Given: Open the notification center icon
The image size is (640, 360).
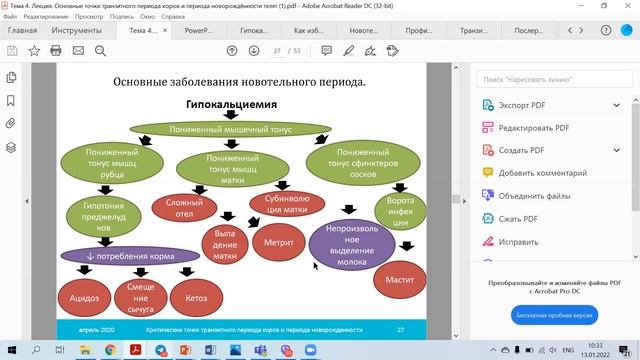Looking at the screenshot, I should coord(624,351).
